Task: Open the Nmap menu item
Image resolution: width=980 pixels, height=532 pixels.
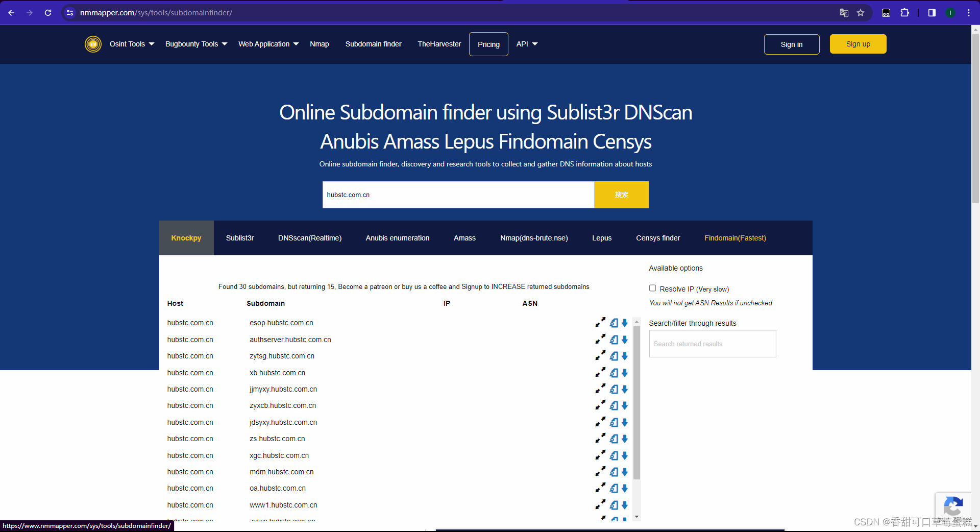Action: [x=320, y=44]
